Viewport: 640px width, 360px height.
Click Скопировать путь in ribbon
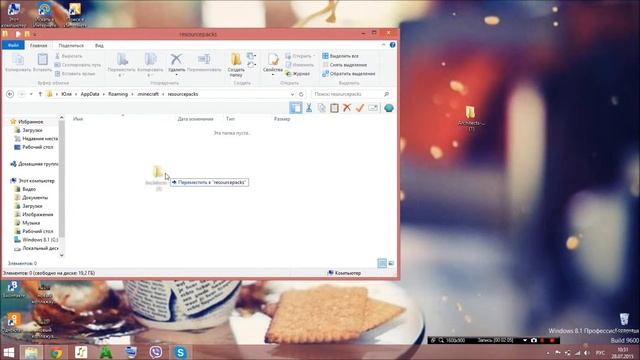tap(78, 65)
